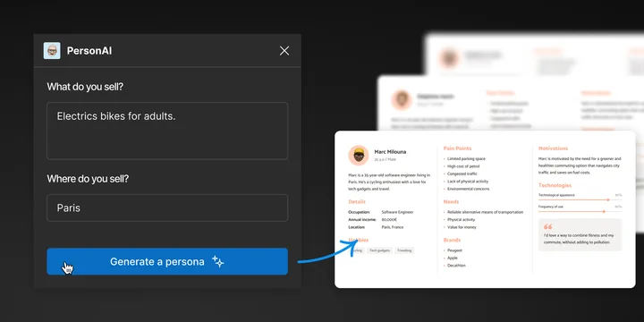Click the 'Occupation:' label
Screen dimensions: 644x322
coord(359,212)
